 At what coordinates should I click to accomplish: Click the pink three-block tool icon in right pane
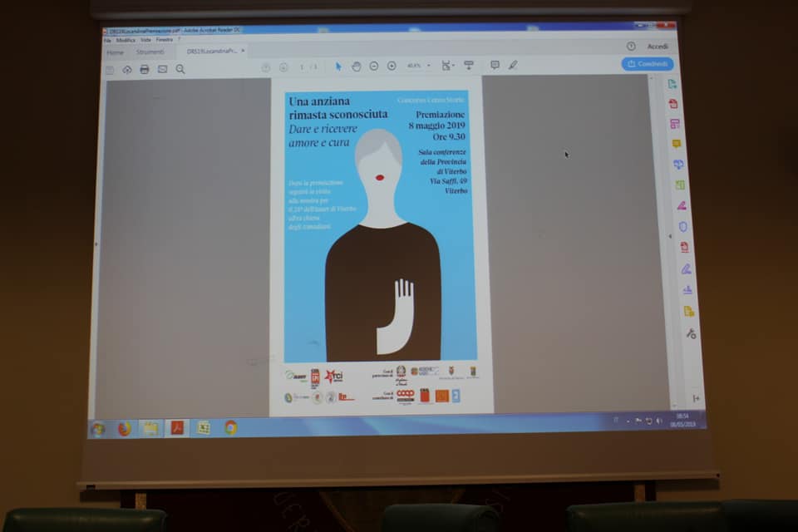[x=675, y=124]
